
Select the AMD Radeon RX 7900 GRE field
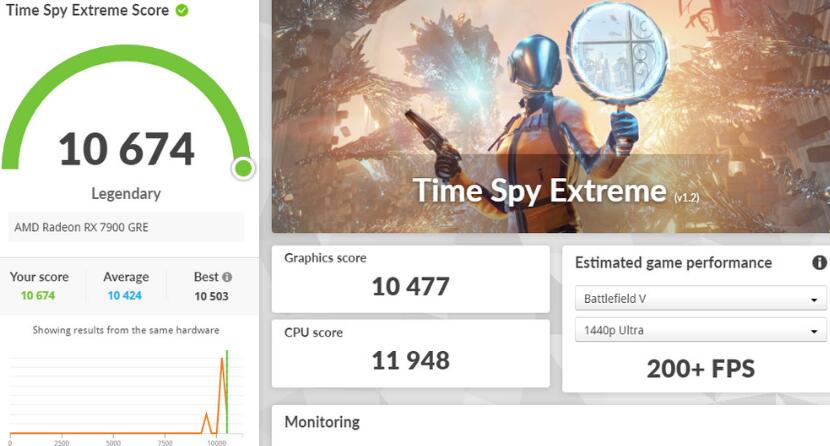(126, 227)
